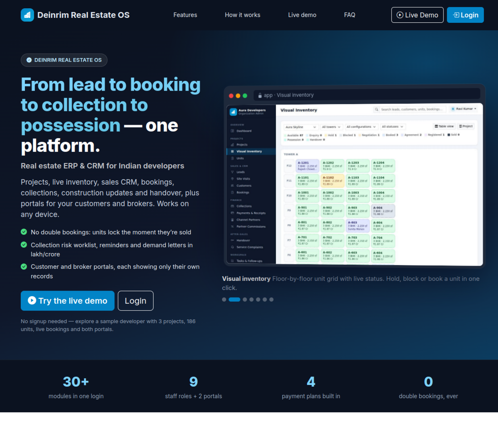Click the green checkmark beside 'No double bookings'
This screenshot has width=498, height=448.
point(24,232)
